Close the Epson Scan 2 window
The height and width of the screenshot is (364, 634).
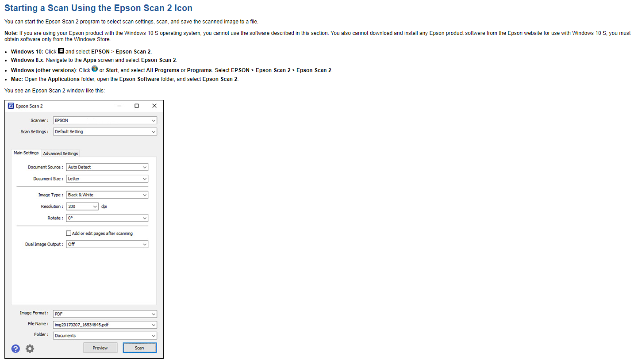click(154, 106)
